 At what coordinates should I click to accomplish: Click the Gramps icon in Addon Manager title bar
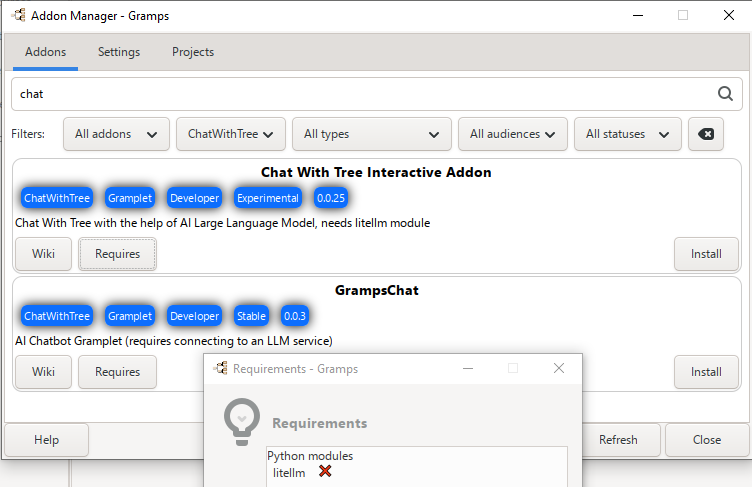click(x=19, y=15)
